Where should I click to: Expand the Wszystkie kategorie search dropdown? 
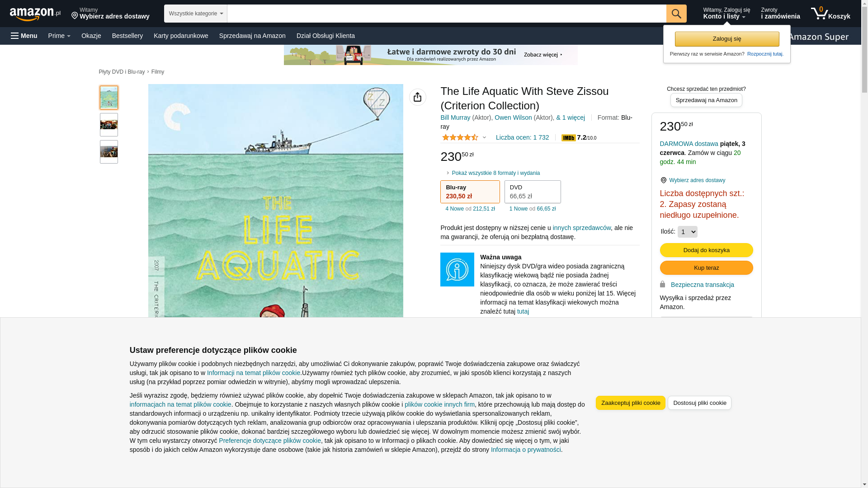tap(195, 14)
